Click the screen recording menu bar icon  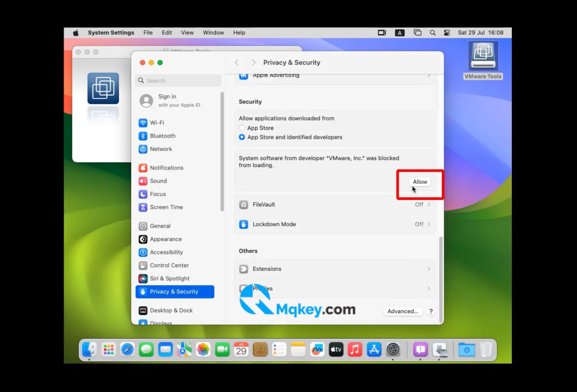[x=382, y=33]
